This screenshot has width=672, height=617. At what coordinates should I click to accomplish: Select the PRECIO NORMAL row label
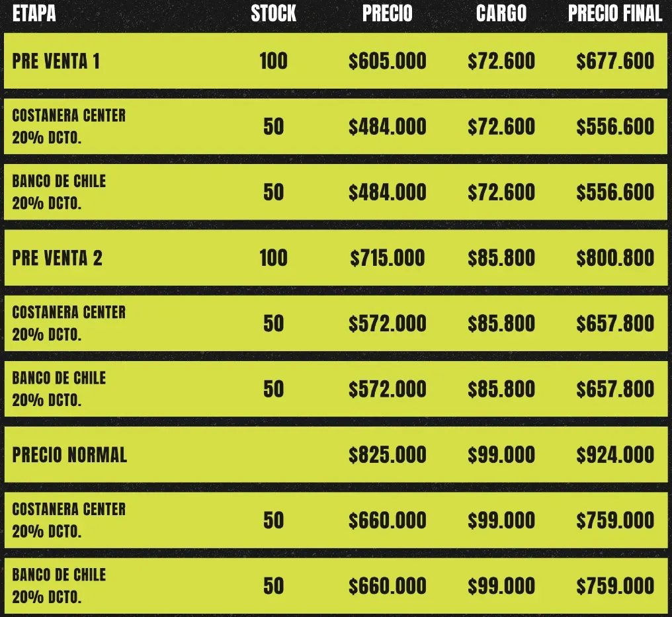click(x=69, y=455)
